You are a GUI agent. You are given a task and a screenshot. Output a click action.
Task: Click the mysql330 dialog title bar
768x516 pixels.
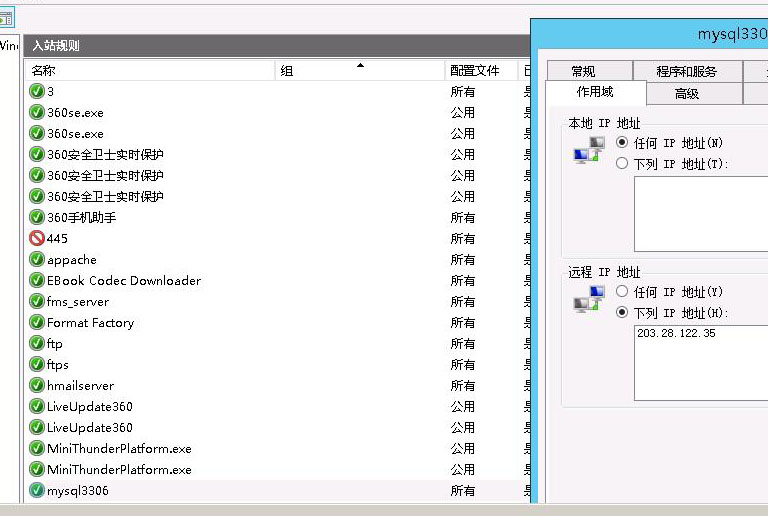tap(649, 34)
